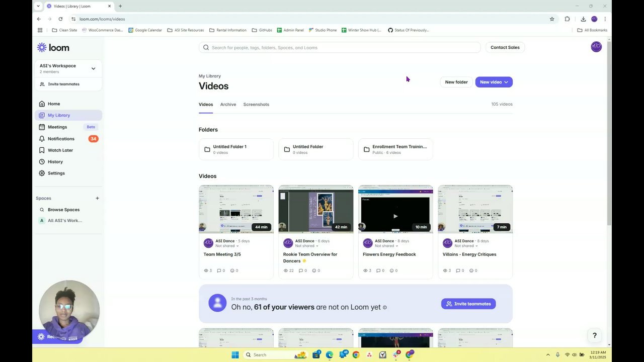
Task: Click the views eye icon on Rookie Team Overview
Action: [286, 270]
